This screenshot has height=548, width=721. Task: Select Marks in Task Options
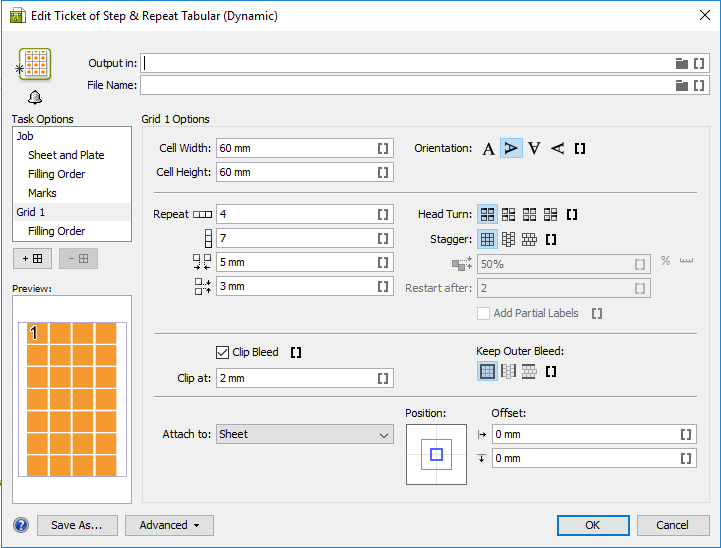pyautogui.click(x=42, y=193)
